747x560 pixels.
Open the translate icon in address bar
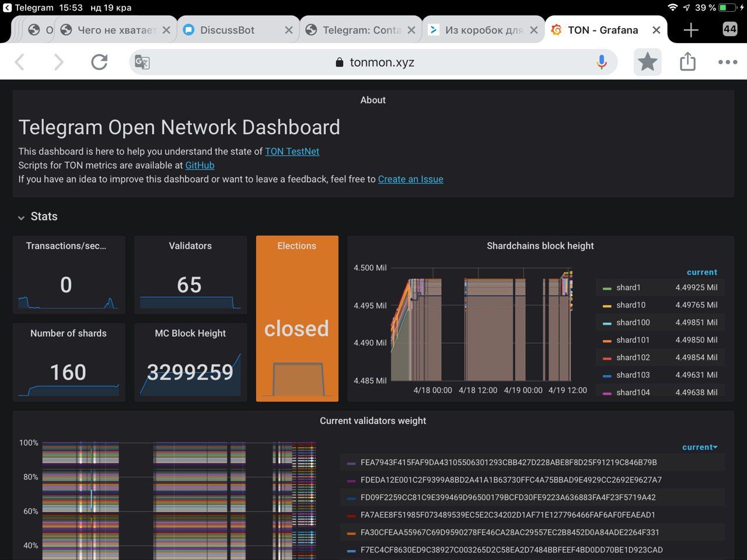click(142, 62)
